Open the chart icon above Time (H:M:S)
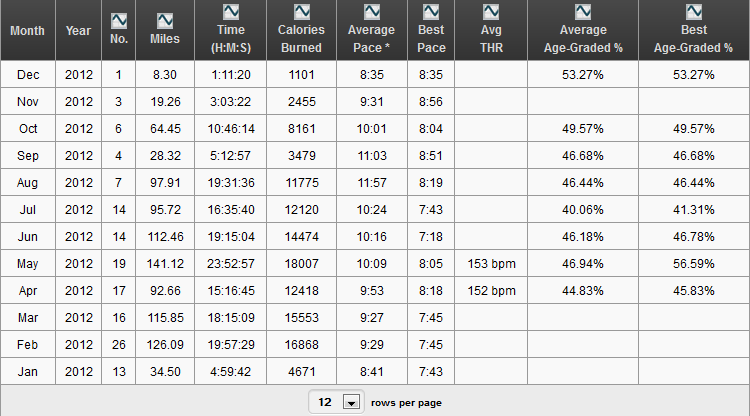The height and width of the screenshot is (416, 750). [x=230, y=12]
